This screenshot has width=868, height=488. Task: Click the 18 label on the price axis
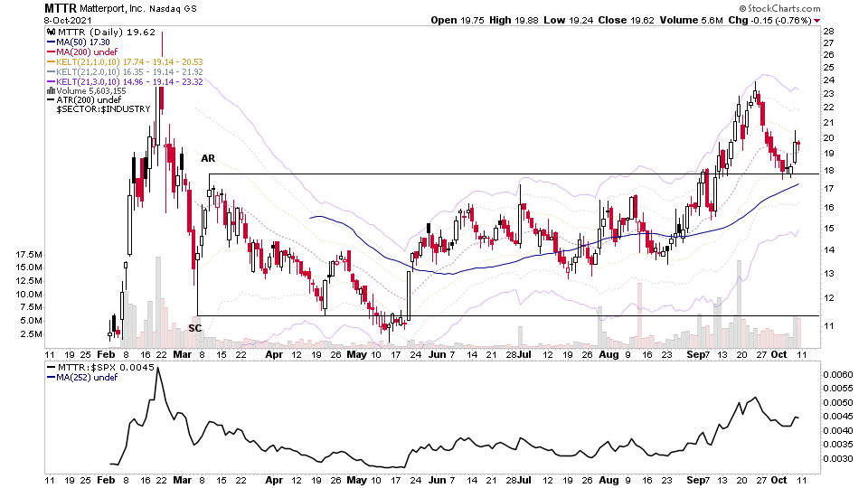[829, 171]
